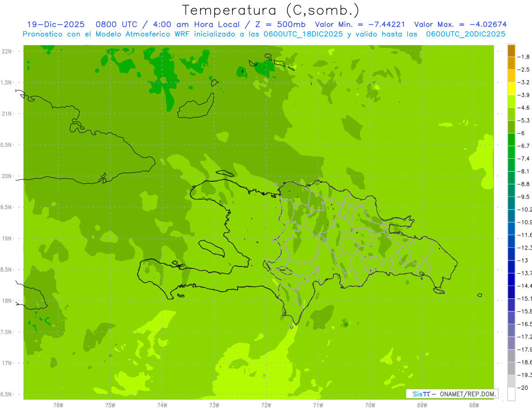Click the '76W' longitude label
The height and width of the screenshot is (411, 532).
pos(58,405)
